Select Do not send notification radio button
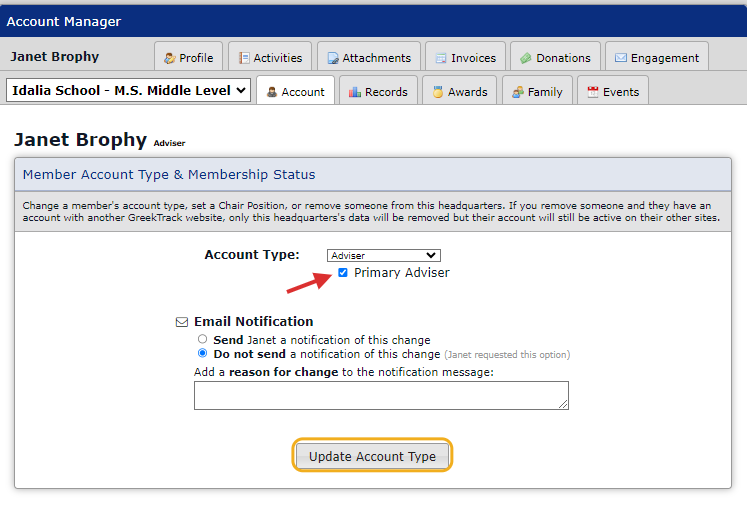This screenshot has width=747, height=529. (202, 353)
